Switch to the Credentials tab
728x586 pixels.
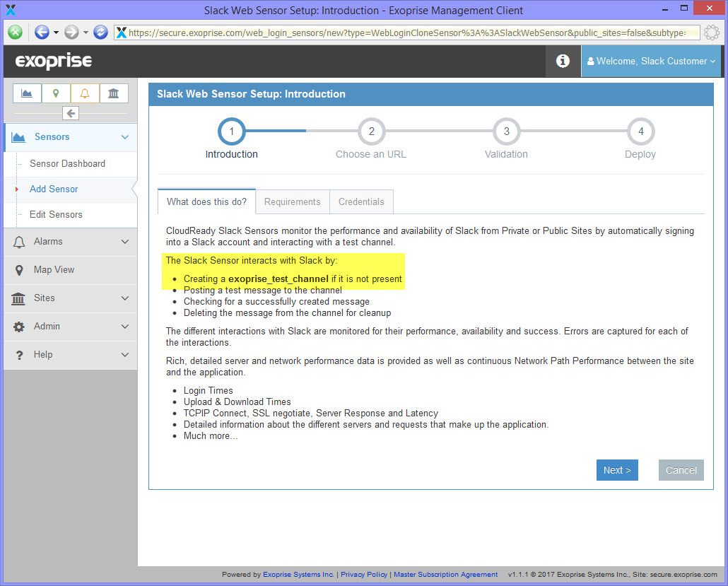coord(361,202)
